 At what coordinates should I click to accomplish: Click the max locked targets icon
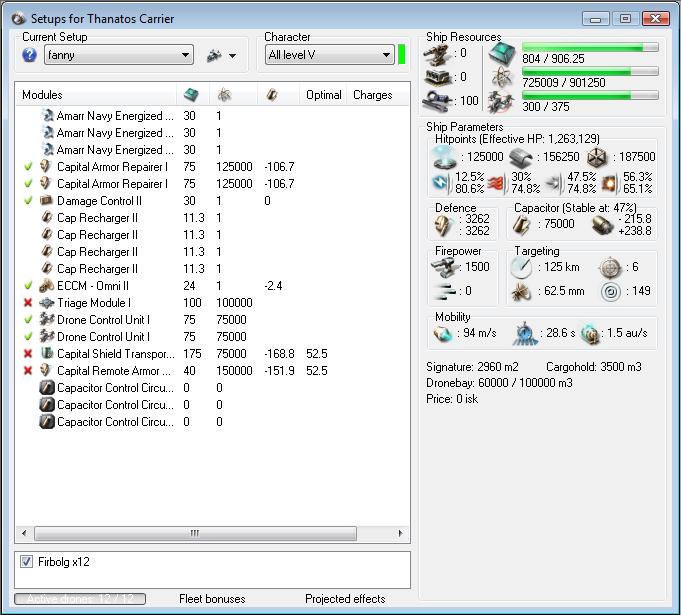point(610,268)
